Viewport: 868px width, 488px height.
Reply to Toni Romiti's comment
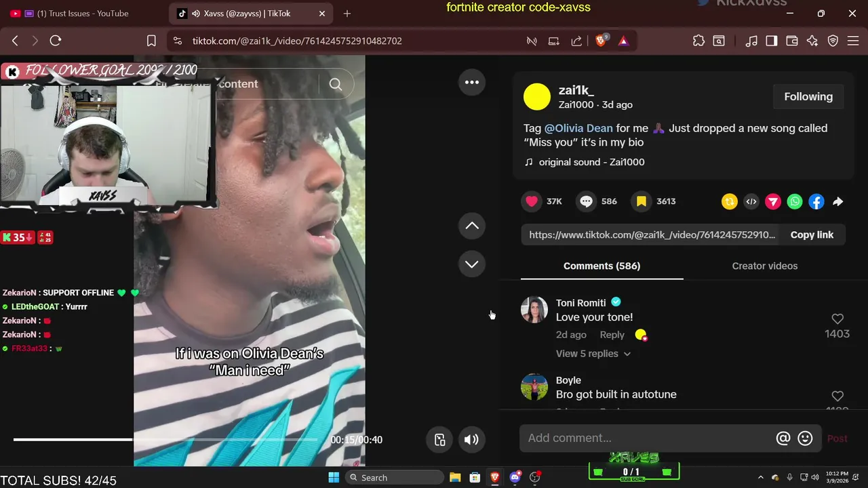(x=612, y=335)
